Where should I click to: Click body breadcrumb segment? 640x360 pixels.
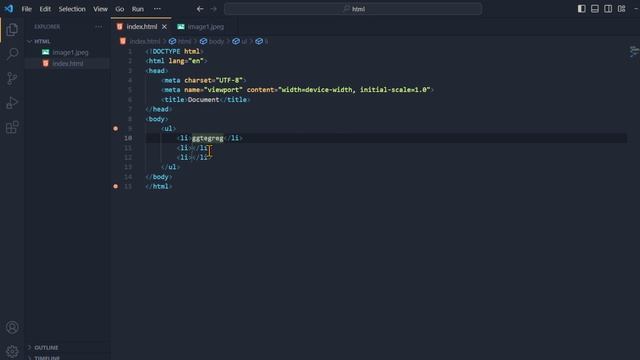pos(216,41)
